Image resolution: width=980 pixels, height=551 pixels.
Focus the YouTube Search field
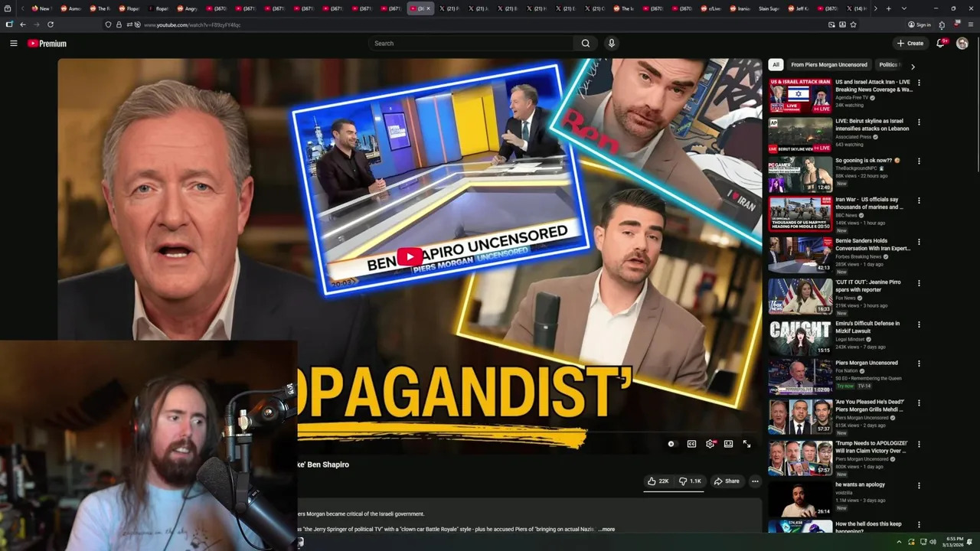coord(472,44)
